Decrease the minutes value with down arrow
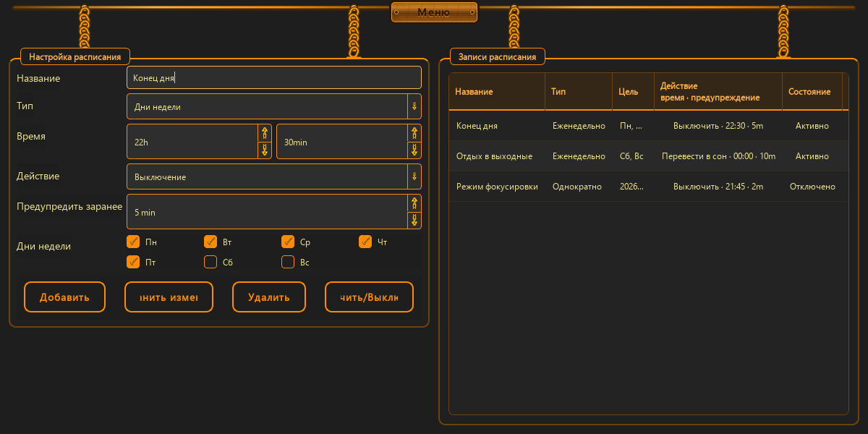This screenshot has height=434, width=868. pos(414,150)
